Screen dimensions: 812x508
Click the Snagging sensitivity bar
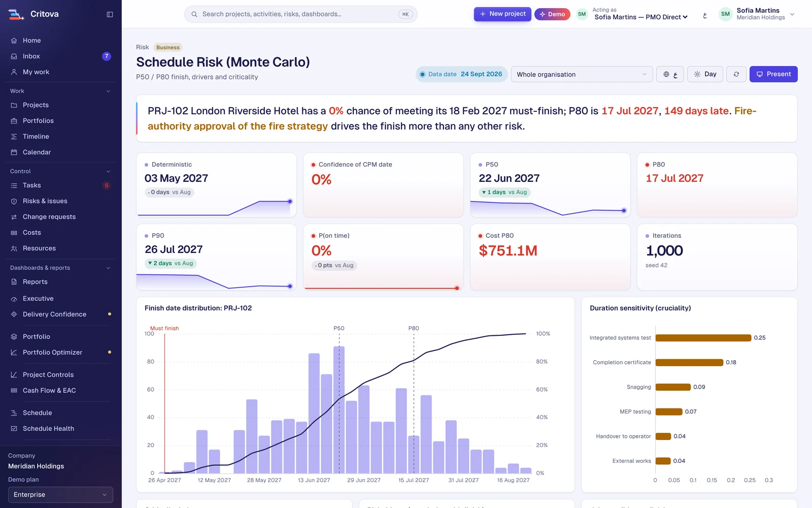tap(673, 387)
